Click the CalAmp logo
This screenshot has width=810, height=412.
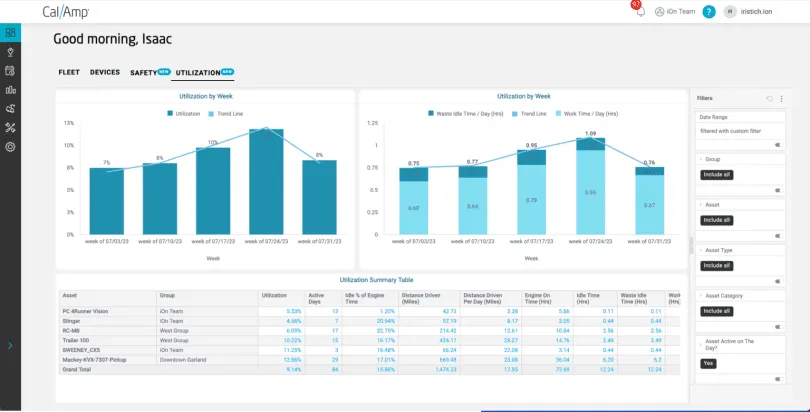66,12
